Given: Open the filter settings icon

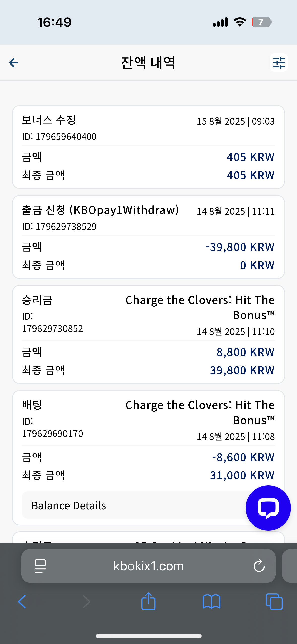Looking at the screenshot, I should point(279,62).
